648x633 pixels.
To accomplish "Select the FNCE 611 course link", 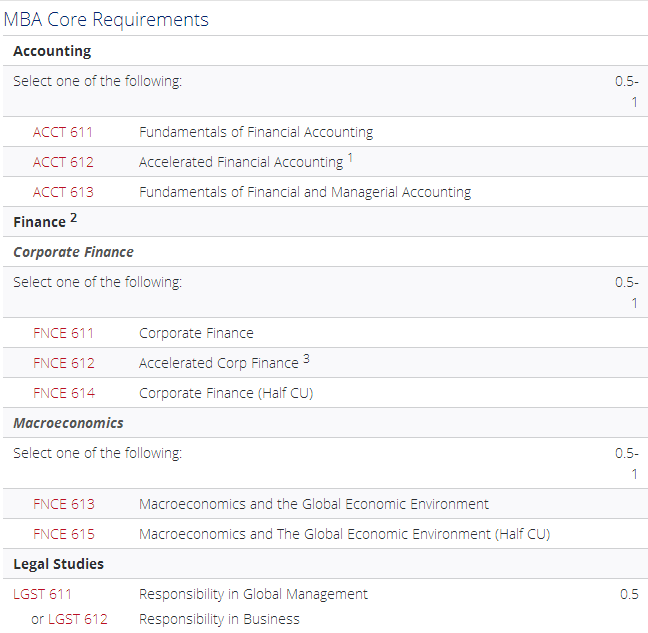I will click(x=63, y=333).
